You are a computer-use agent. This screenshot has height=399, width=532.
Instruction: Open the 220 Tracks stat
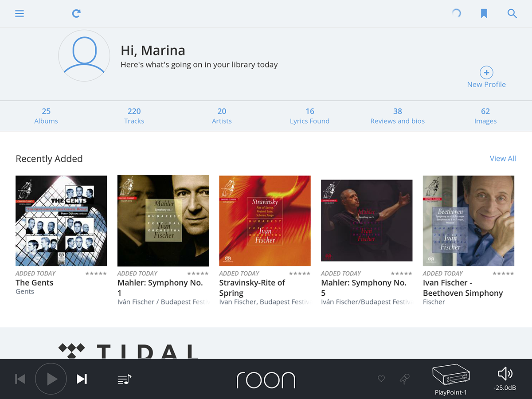134,116
